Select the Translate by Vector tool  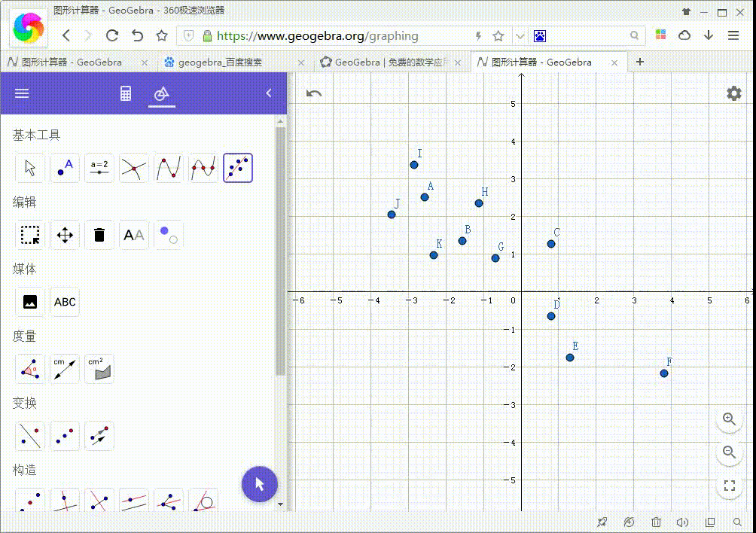[99, 436]
